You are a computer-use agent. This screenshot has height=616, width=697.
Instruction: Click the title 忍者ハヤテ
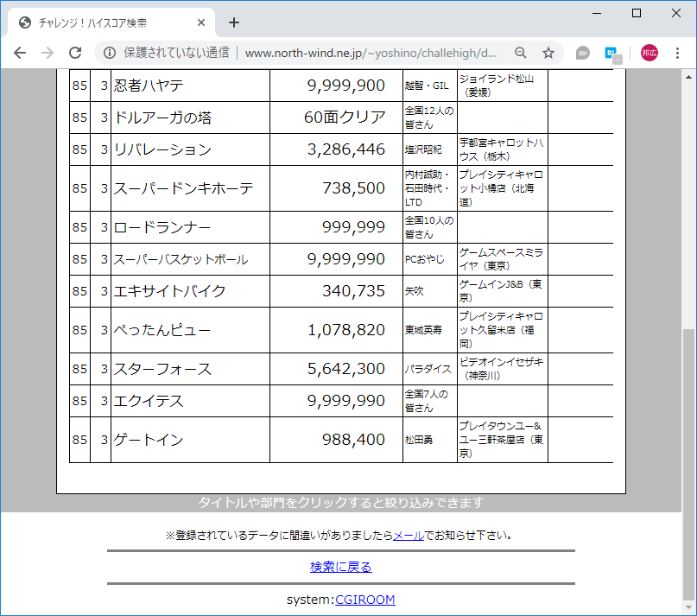148,86
